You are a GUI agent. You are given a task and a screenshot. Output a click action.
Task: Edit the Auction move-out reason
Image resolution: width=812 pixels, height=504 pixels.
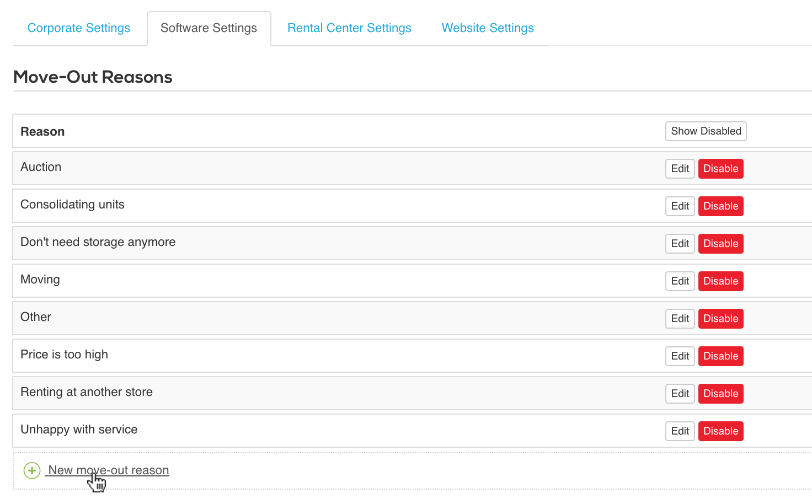[x=680, y=169]
